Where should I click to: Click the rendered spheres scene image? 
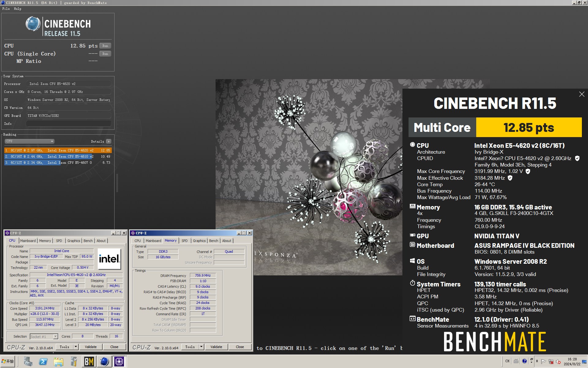[309, 177]
